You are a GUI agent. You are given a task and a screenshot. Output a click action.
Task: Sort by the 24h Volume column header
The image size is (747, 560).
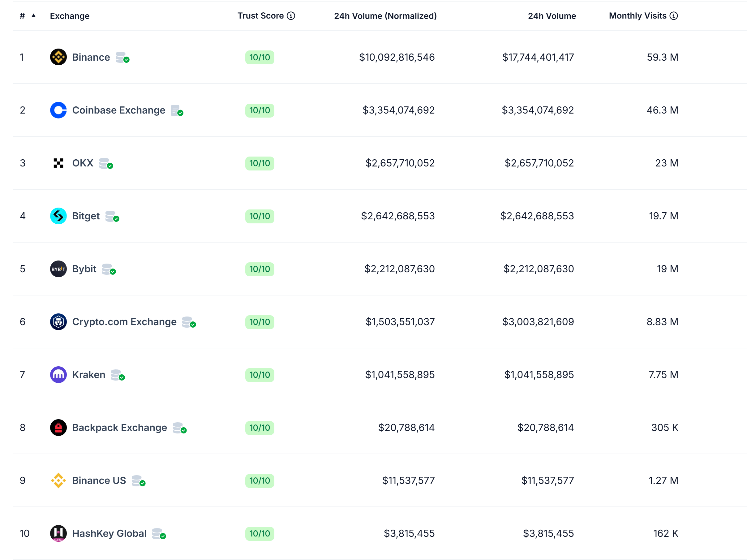coord(552,16)
